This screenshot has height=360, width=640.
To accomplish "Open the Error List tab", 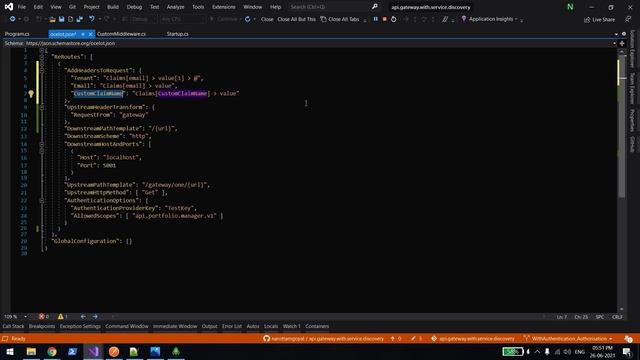I will click(232, 326).
